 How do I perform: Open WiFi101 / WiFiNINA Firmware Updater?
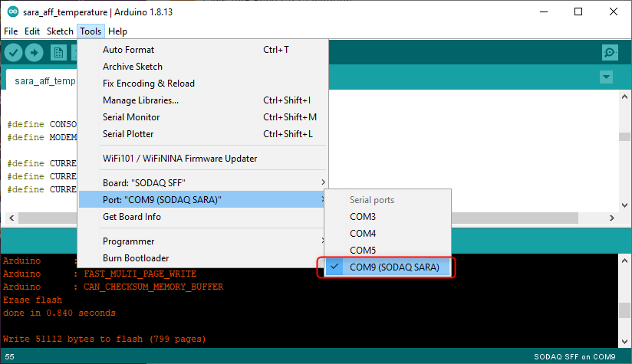(x=202, y=158)
